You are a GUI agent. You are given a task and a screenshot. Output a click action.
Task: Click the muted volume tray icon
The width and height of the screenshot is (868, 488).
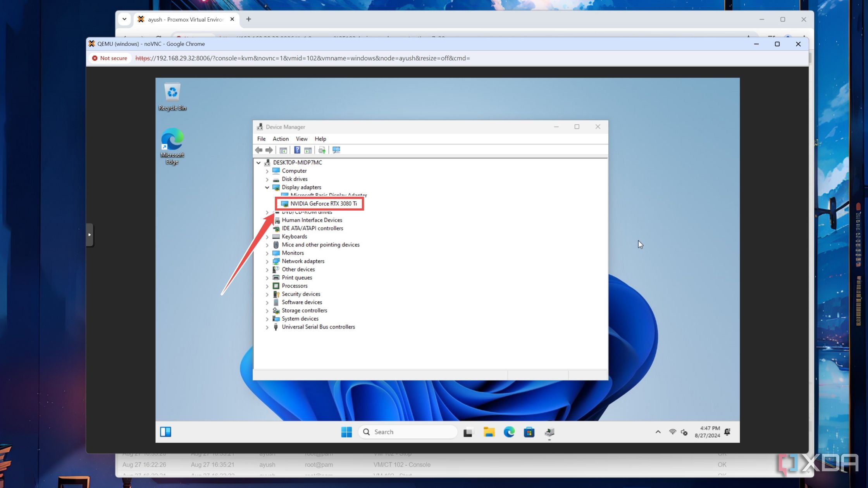point(684,432)
